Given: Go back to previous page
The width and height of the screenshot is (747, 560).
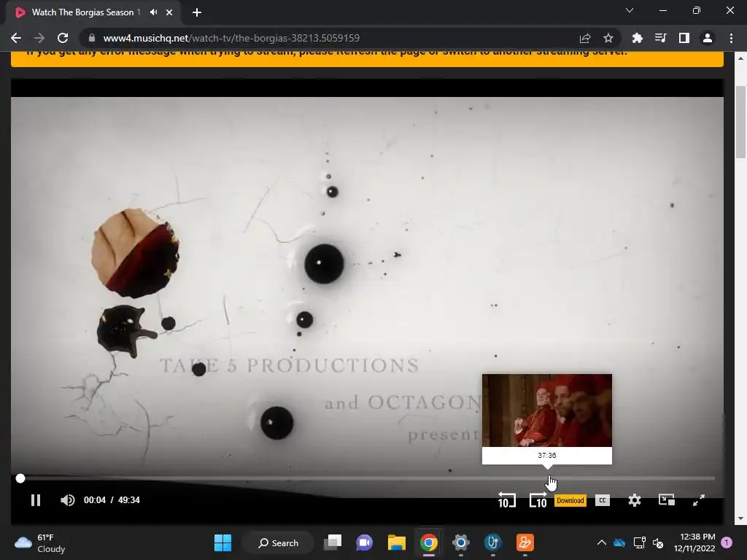Looking at the screenshot, I should (x=16, y=38).
